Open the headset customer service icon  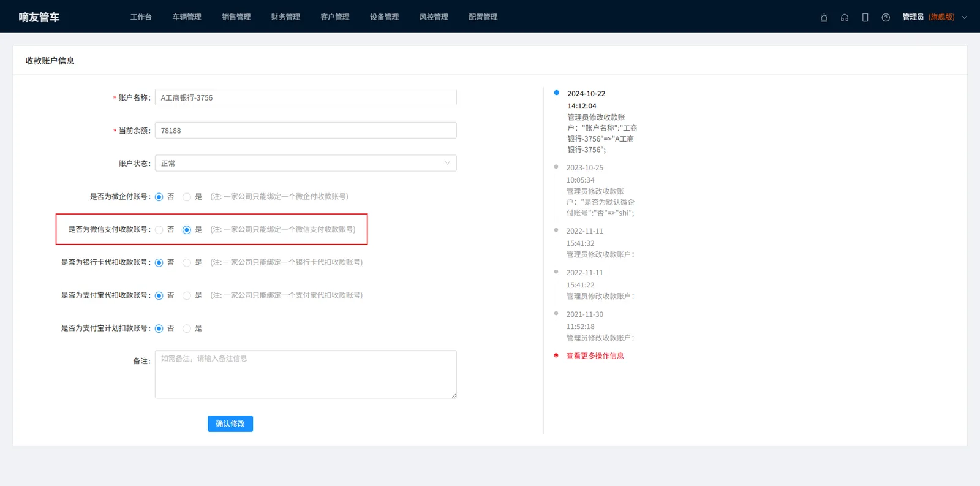(845, 17)
